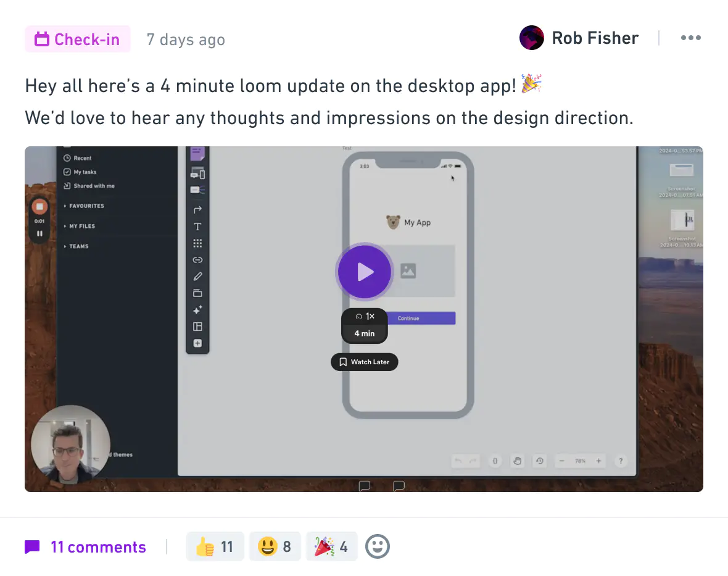Click the Check-in tag

78,39
